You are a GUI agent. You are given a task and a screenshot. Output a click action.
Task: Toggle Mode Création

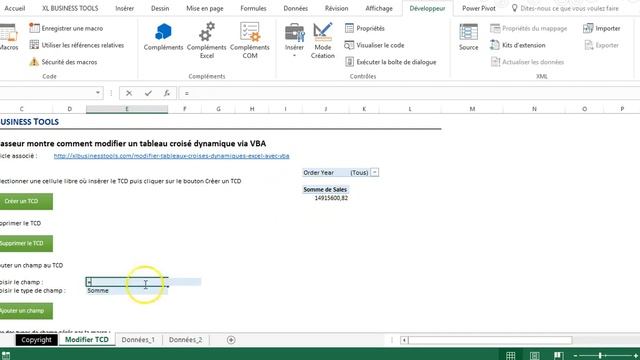(x=322, y=40)
